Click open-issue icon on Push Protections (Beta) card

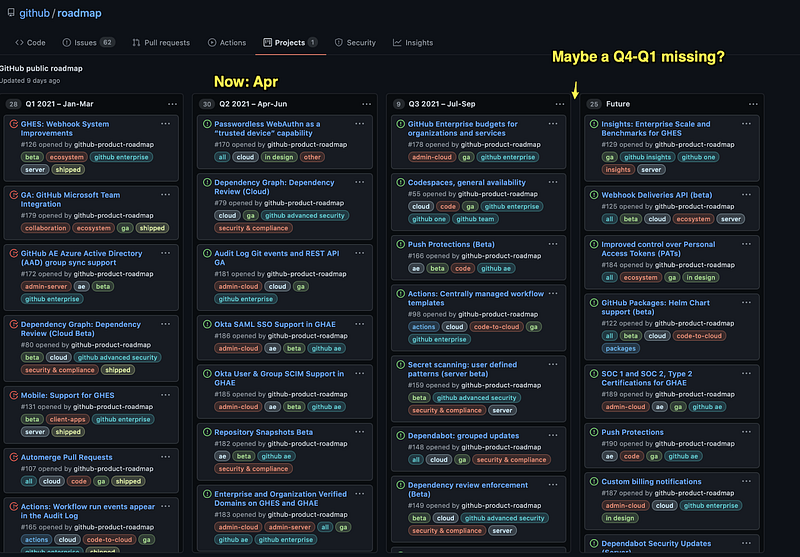click(401, 244)
